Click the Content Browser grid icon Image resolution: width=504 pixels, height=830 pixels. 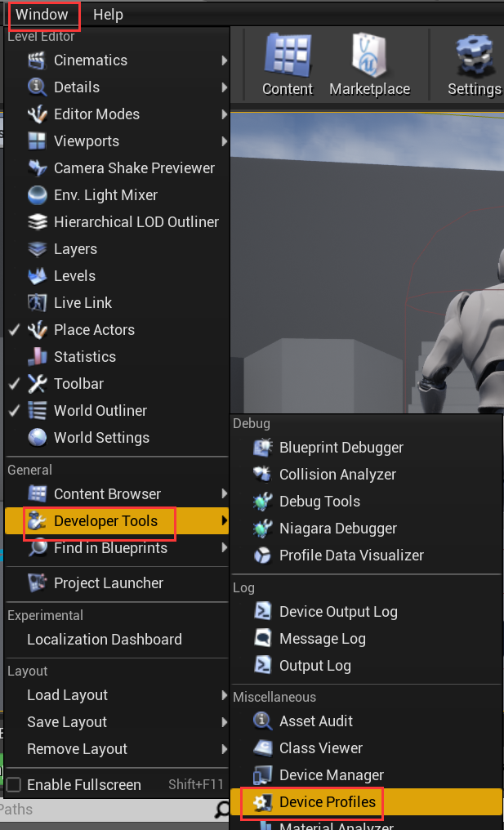pyautogui.click(x=37, y=494)
